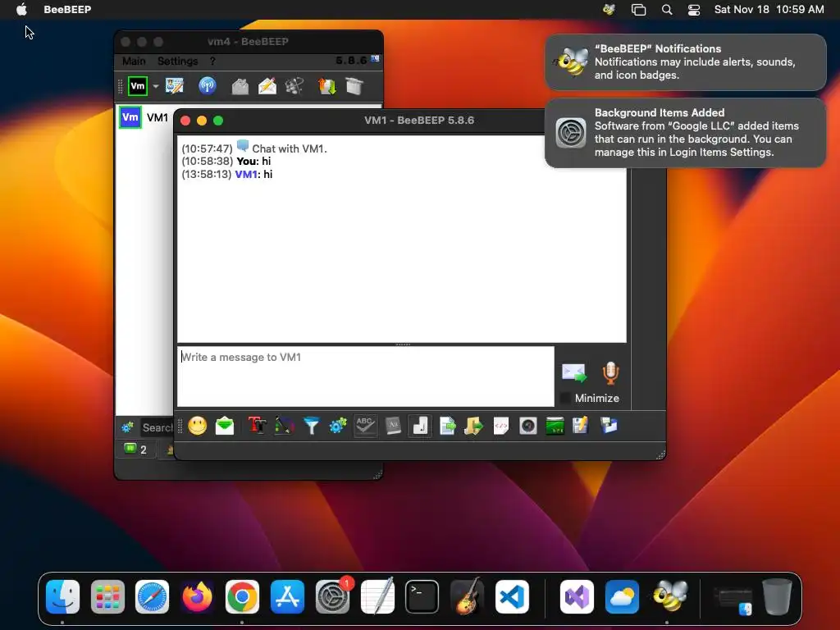This screenshot has height=630, width=840.
Task: Click the BeeBEEP Notifications banner
Action: 686,62
